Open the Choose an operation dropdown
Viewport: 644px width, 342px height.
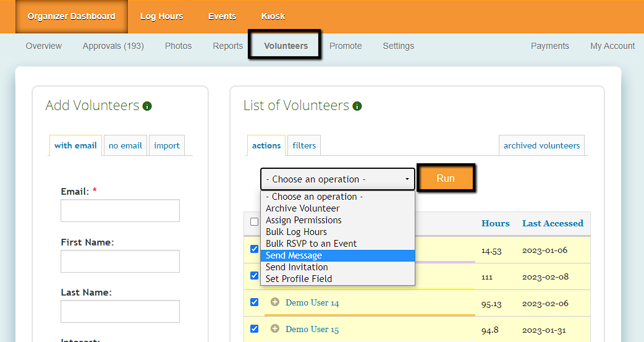coord(337,179)
